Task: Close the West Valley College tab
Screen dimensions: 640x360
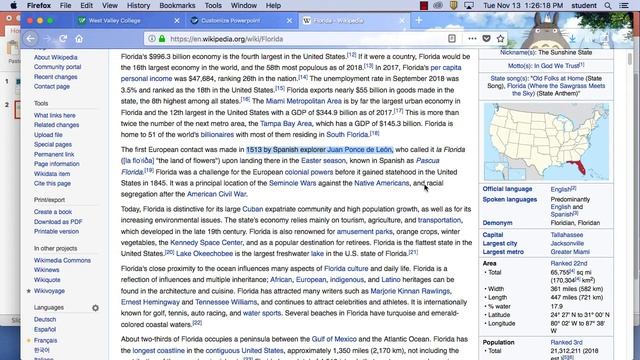Action: click(177, 20)
